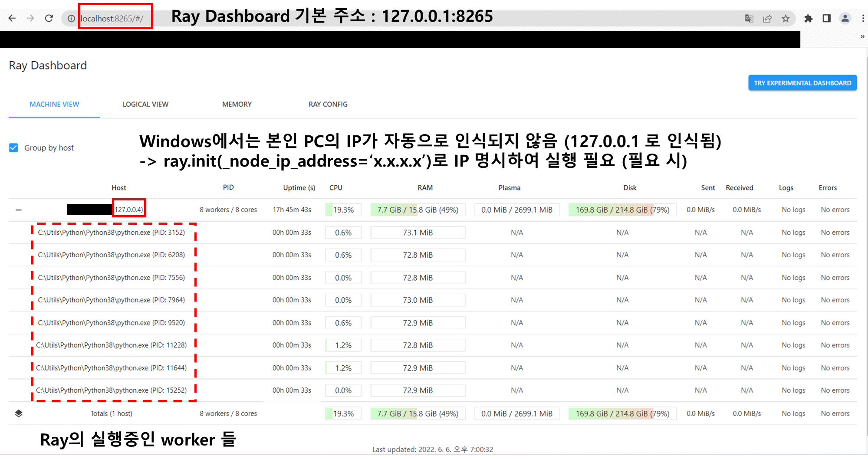Click Last updated timestamp text

[433, 449]
